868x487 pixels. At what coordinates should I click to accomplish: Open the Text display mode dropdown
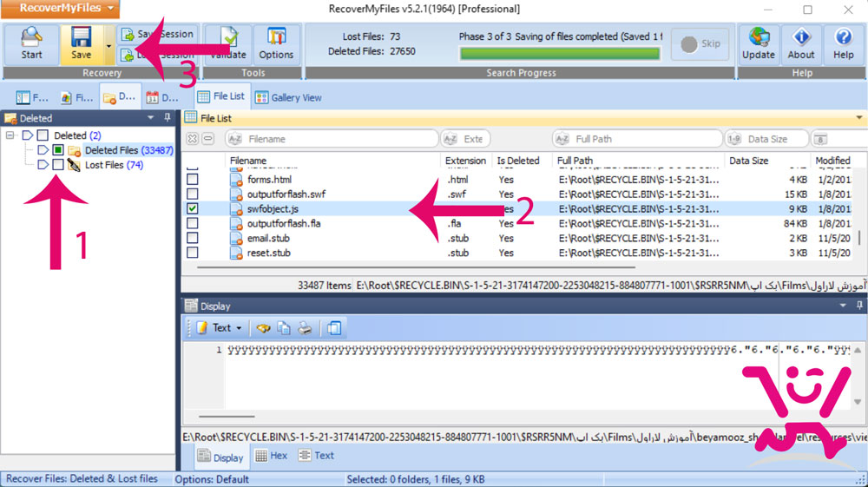click(x=220, y=327)
